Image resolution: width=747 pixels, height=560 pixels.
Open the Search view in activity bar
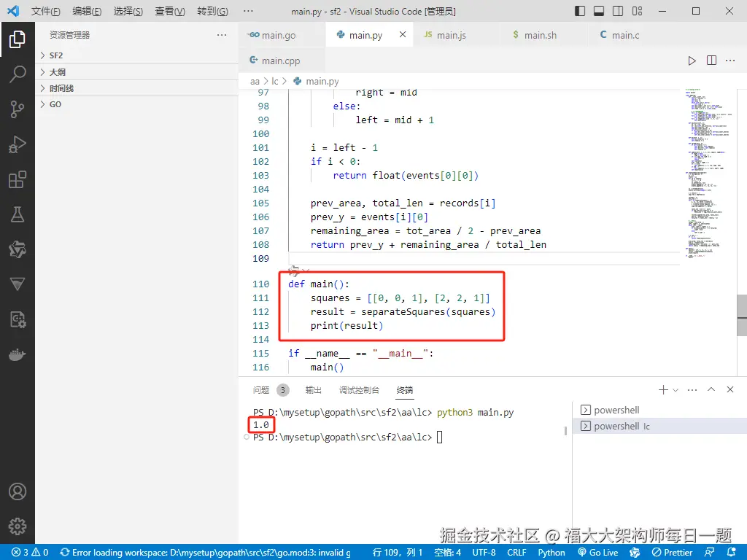(18, 74)
